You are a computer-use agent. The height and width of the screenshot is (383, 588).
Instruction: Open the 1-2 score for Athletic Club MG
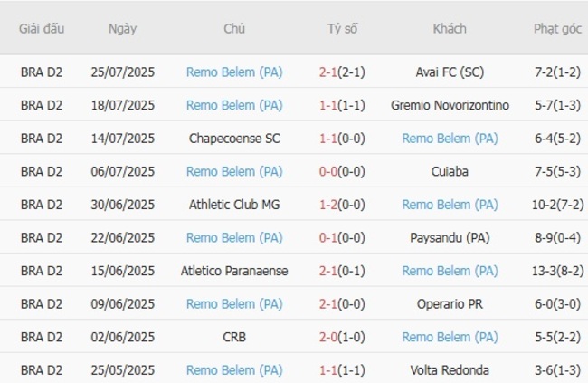(x=328, y=205)
